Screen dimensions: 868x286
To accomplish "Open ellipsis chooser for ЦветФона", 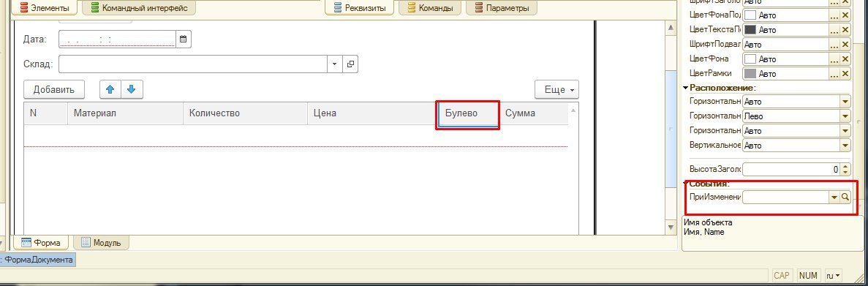I will click(834, 59).
